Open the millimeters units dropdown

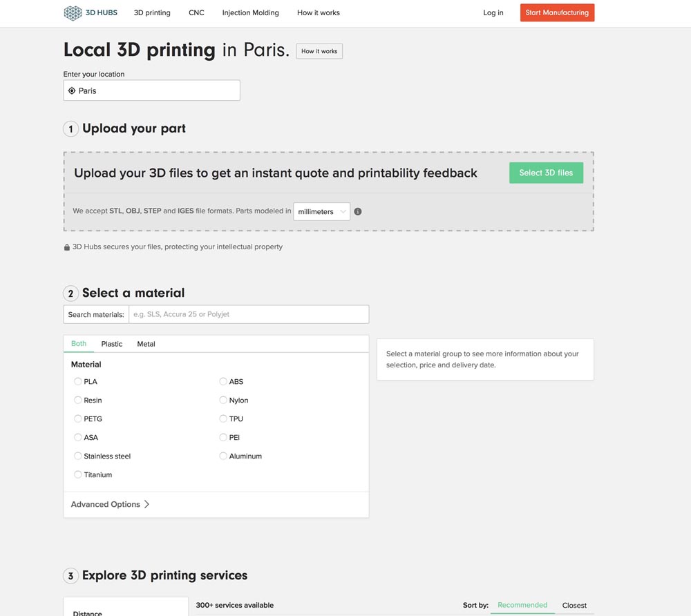tap(321, 211)
